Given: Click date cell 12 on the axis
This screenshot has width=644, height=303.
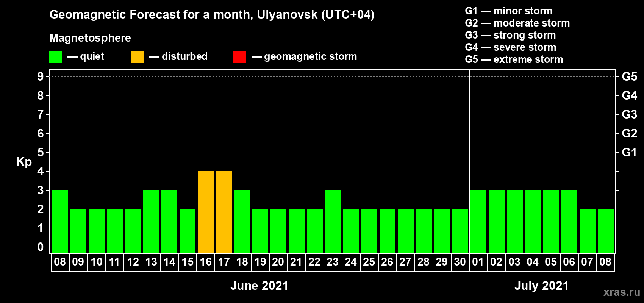Looking at the screenshot, I should pyautogui.click(x=133, y=262).
